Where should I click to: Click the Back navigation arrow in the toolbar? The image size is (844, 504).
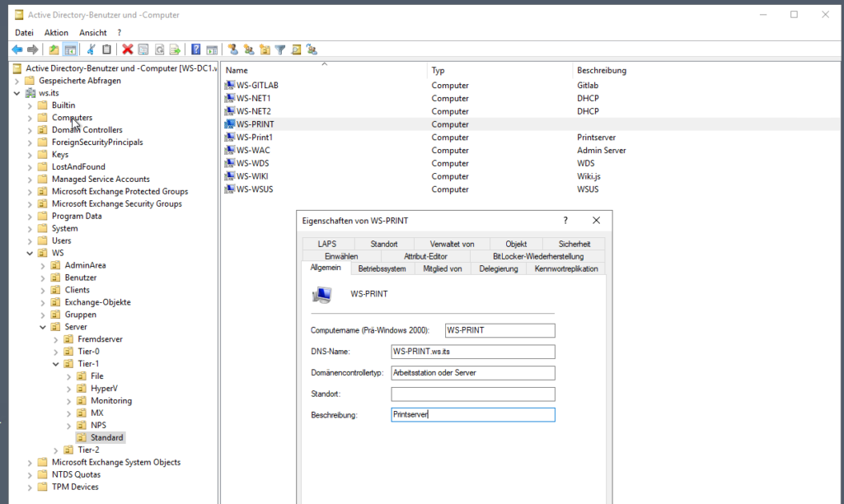pyautogui.click(x=17, y=49)
